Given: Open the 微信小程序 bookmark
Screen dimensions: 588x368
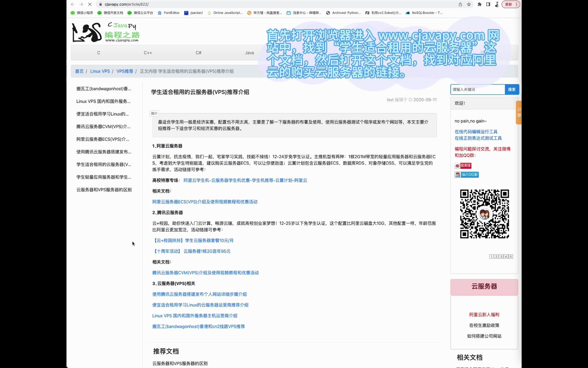Looking at the screenshot, I should 82,13.
